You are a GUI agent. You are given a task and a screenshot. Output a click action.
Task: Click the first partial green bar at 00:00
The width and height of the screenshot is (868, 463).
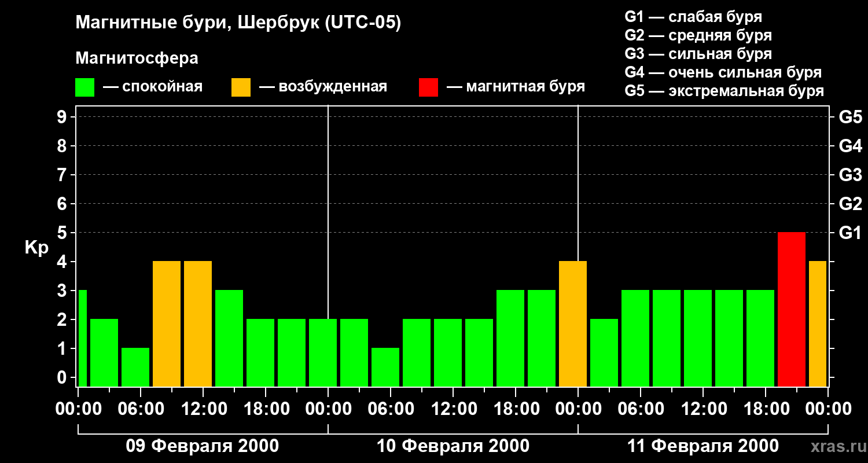point(82,338)
